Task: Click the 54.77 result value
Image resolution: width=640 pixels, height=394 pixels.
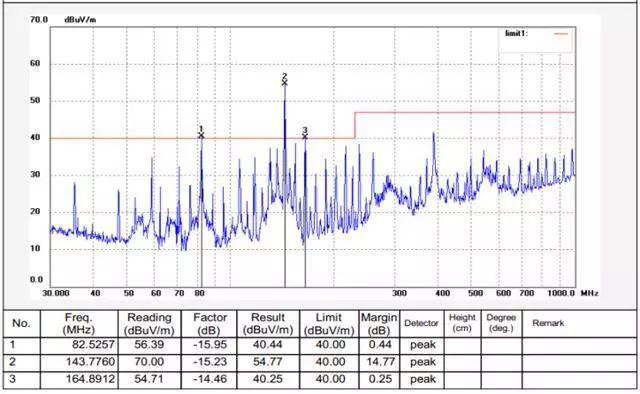Action: pos(268,362)
